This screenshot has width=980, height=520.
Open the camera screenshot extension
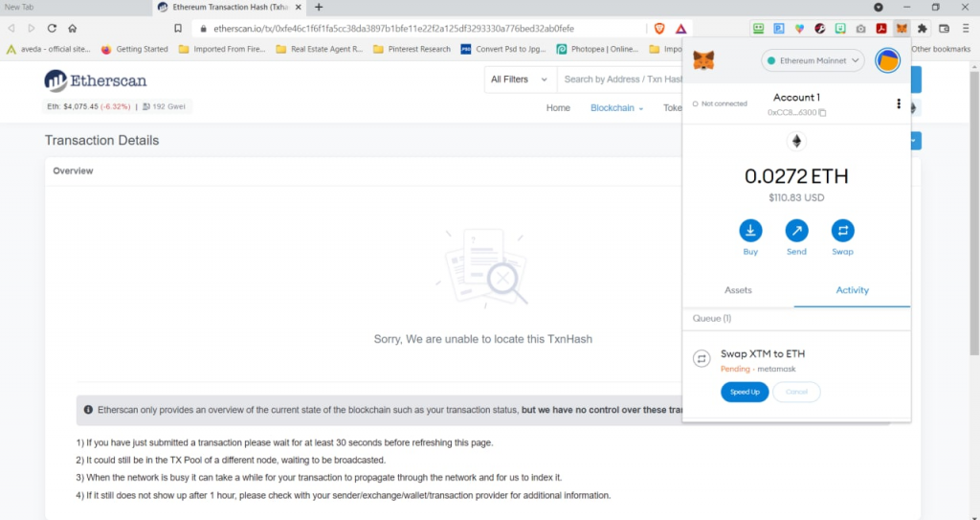coord(860,28)
